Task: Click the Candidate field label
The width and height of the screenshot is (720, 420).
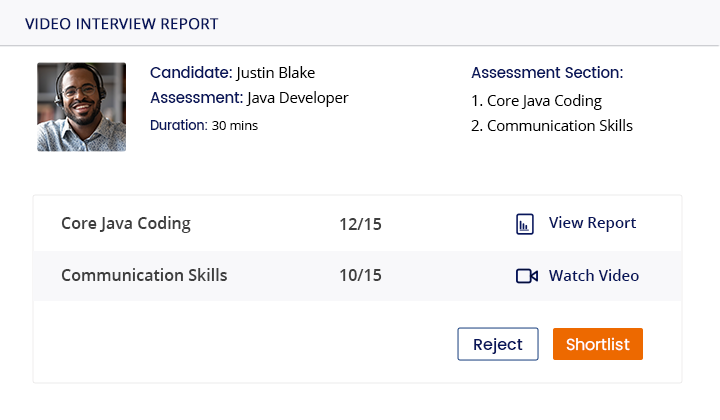Action: tap(190, 73)
